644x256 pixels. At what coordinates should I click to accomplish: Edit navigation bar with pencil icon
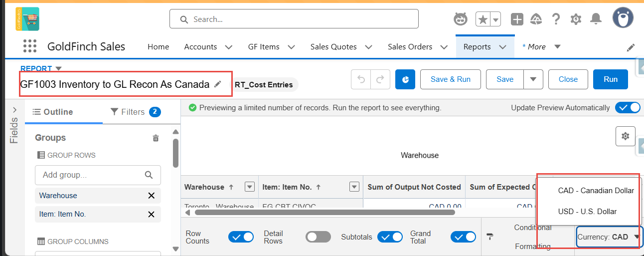[631, 47]
